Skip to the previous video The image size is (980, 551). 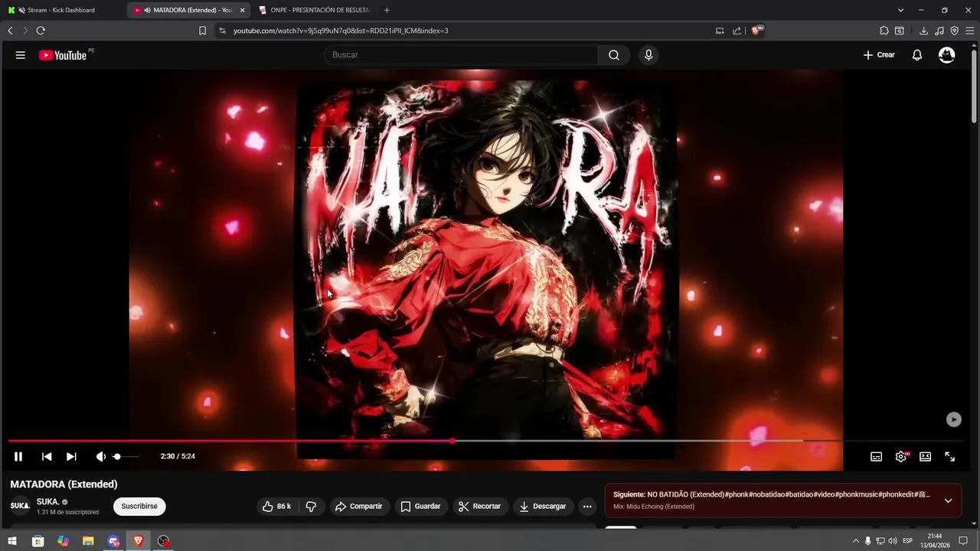pyautogui.click(x=47, y=456)
